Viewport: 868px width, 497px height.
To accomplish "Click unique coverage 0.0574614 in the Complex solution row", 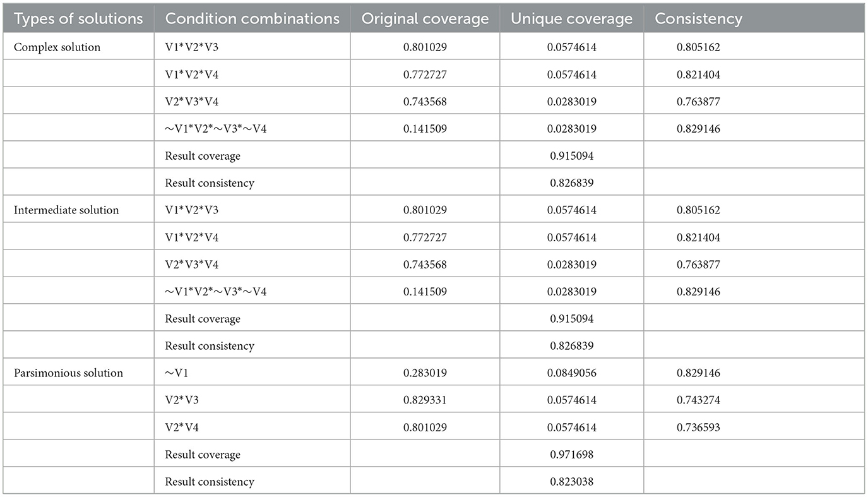I will (x=571, y=47).
